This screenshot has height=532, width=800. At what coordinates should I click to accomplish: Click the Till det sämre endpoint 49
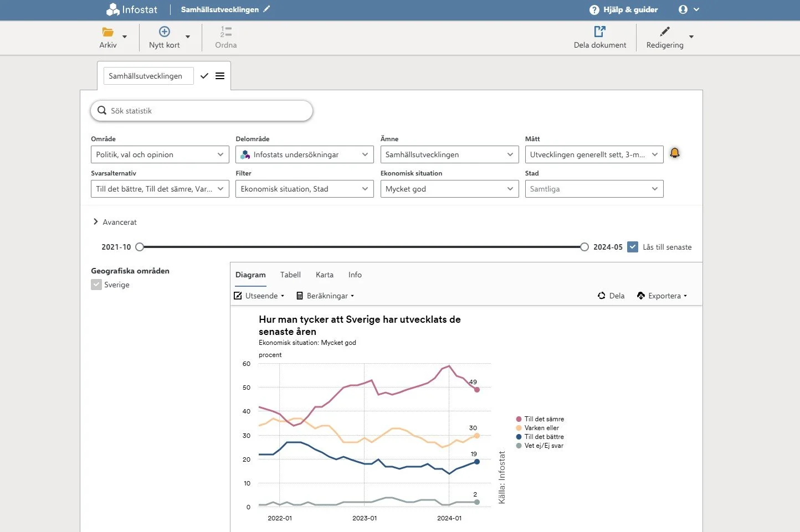(476, 390)
